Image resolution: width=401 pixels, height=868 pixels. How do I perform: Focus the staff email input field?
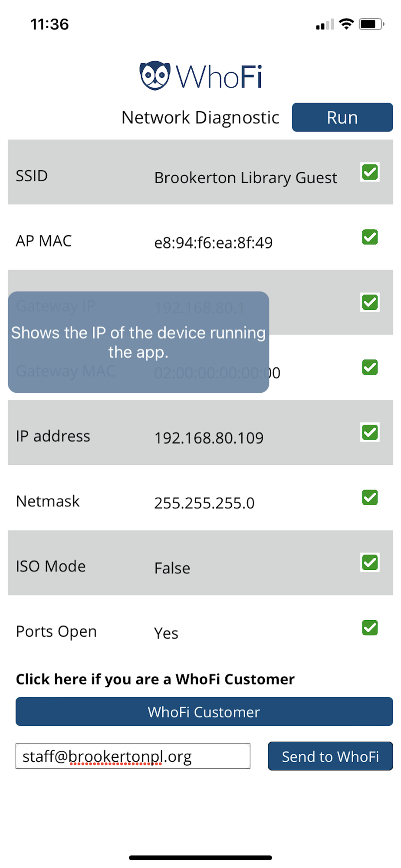[133, 756]
